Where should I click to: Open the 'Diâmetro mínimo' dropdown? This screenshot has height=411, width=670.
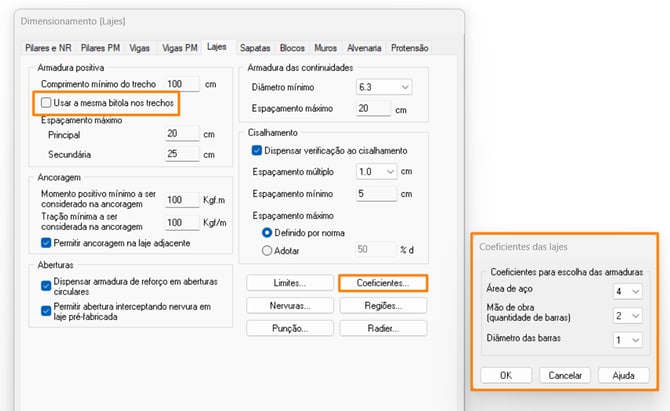pyautogui.click(x=383, y=87)
